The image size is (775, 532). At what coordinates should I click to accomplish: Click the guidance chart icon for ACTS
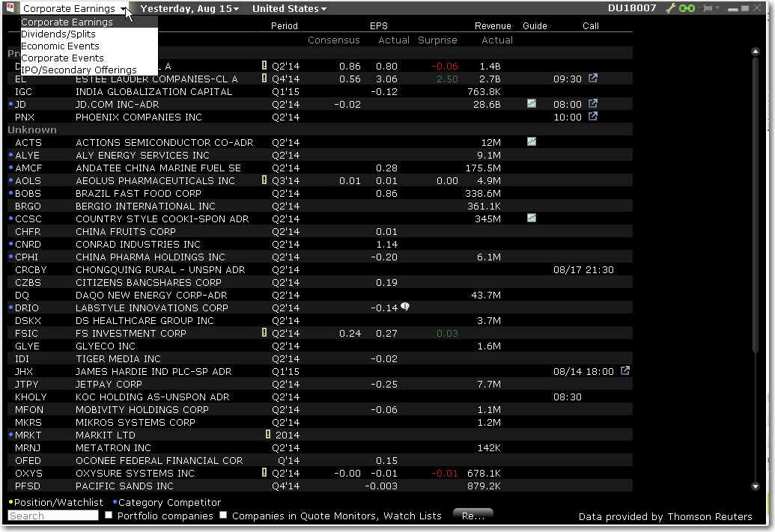click(532, 141)
